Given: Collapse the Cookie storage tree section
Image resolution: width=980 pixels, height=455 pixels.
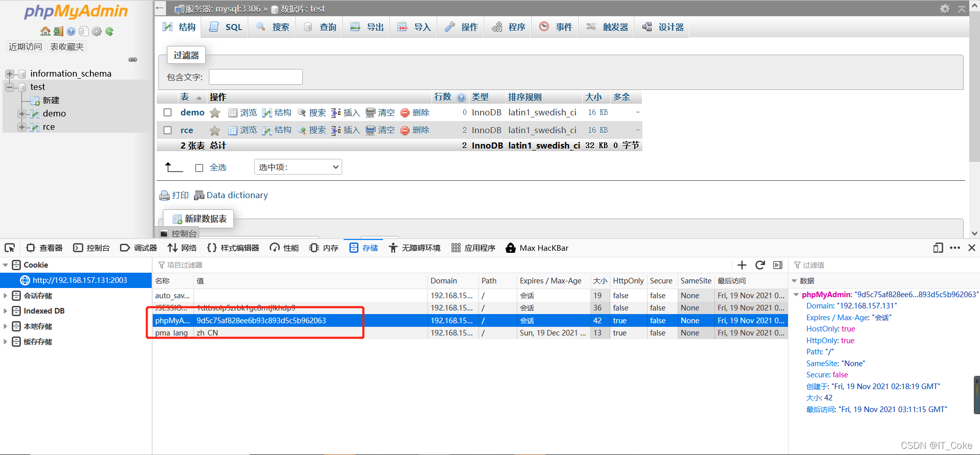Looking at the screenshot, I should tap(6, 265).
